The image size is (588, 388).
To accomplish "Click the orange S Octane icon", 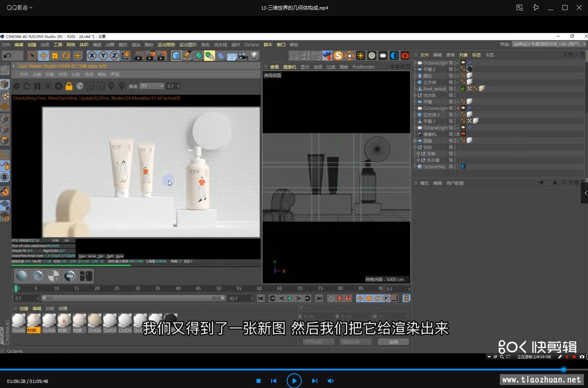I will (338, 55).
